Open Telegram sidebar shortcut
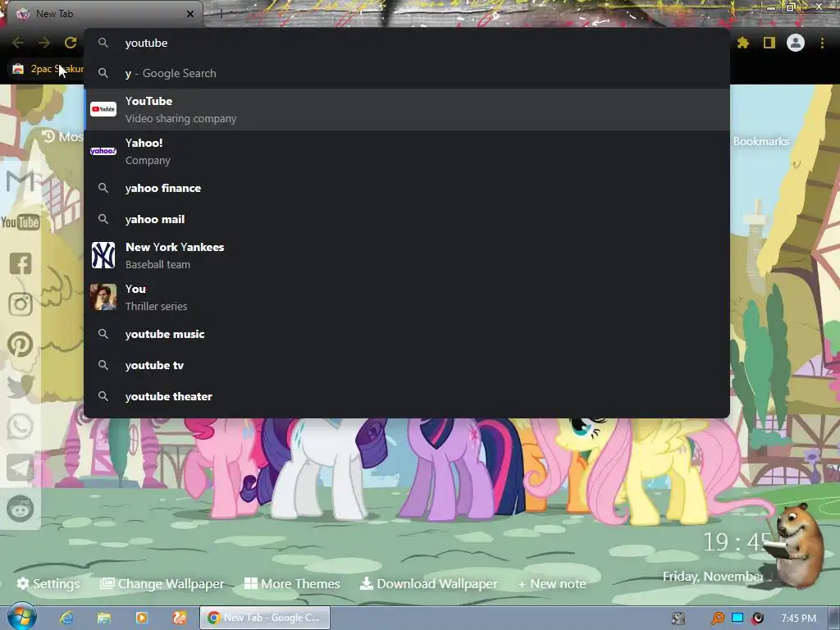 (21, 468)
